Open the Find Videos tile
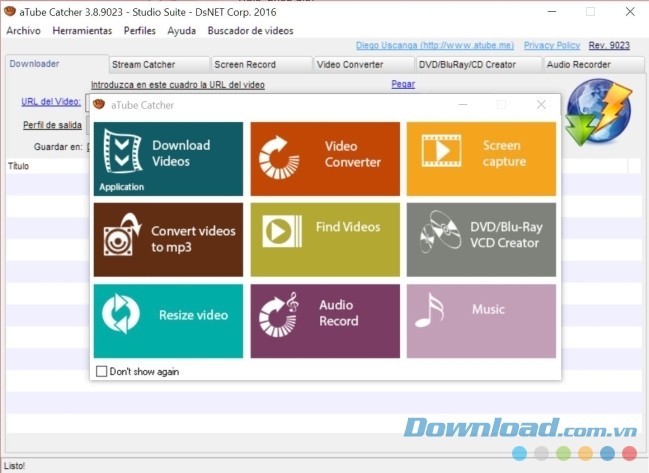 coord(325,239)
